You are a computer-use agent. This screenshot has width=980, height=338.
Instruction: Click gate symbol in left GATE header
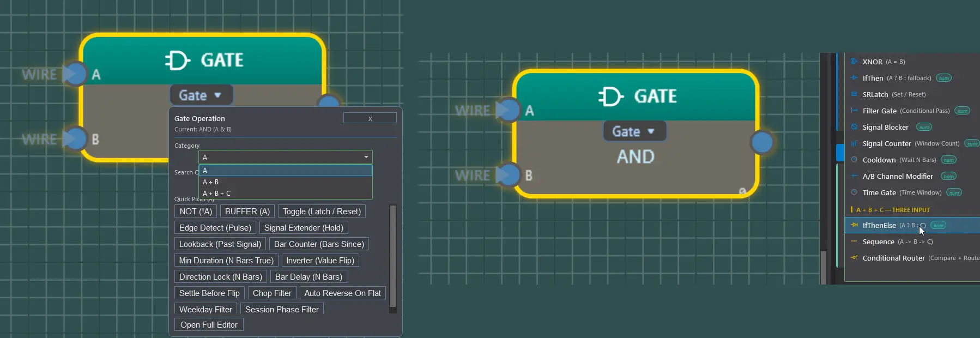(x=177, y=60)
